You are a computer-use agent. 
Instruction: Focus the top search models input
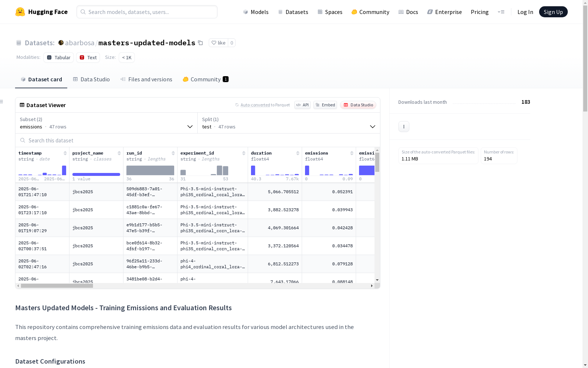pyautogui.click(x=147, y=12)
